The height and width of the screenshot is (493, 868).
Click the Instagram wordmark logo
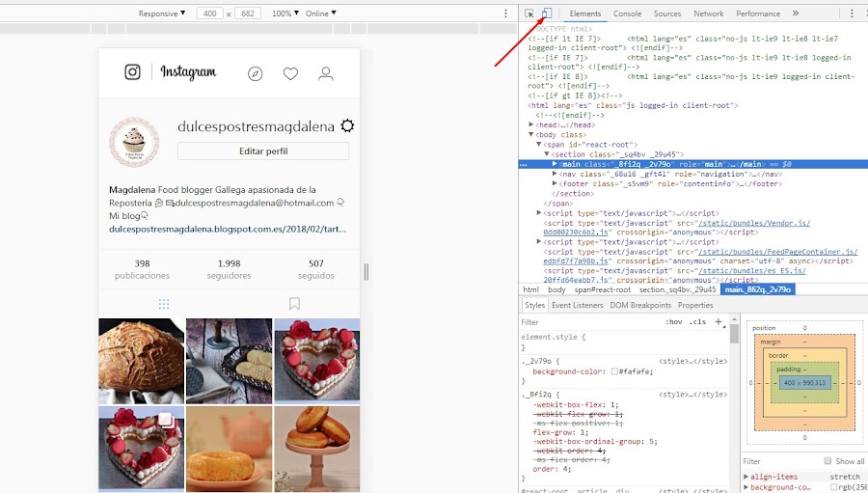tap(188, 72)
